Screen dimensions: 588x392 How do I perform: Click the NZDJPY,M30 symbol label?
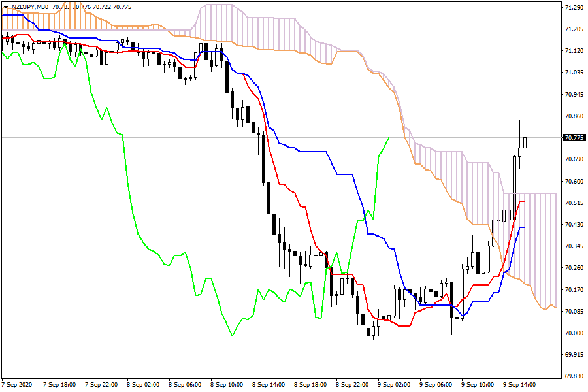[30, 7]
